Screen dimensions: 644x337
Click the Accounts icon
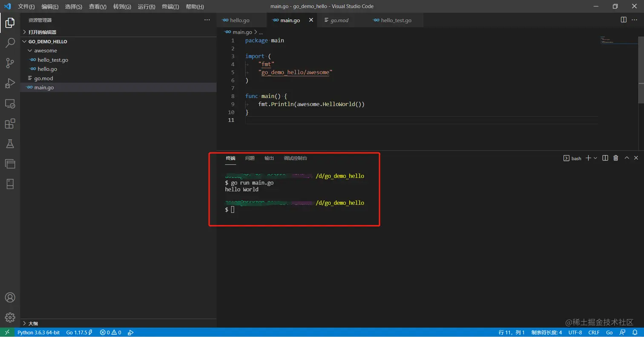(x=10, y=297)
